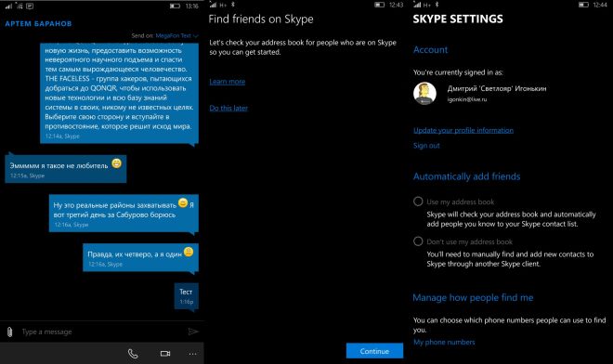Screen dimensions: 613x364
Task: Tap the battery icon in chat status bar
Action: (175, 6)
